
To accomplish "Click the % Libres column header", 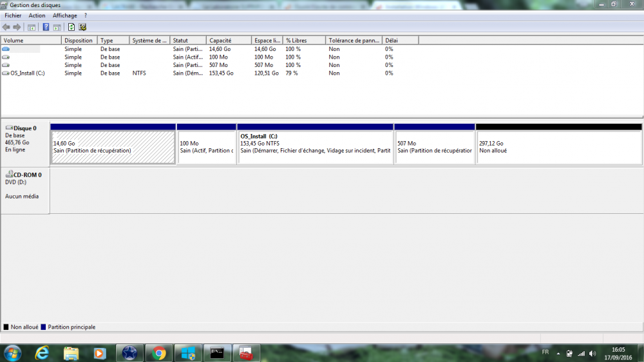I will pyautogui.click(x=305, y=41).
